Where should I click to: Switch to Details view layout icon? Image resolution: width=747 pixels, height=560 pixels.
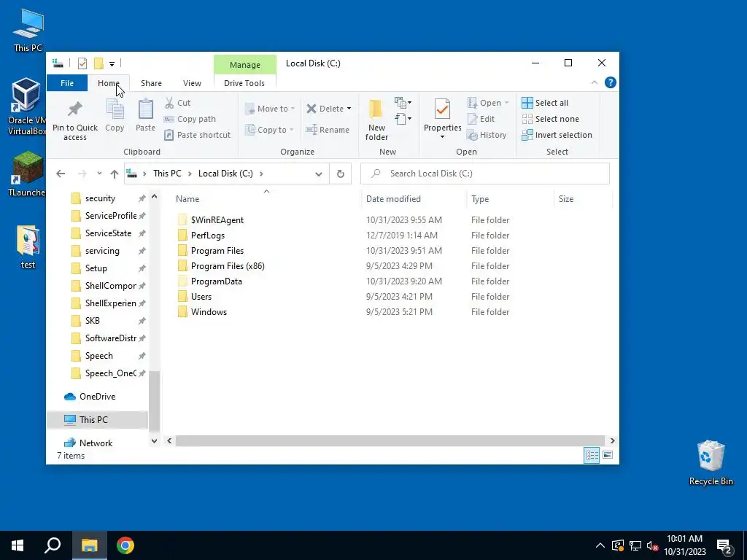coord(592,455)
